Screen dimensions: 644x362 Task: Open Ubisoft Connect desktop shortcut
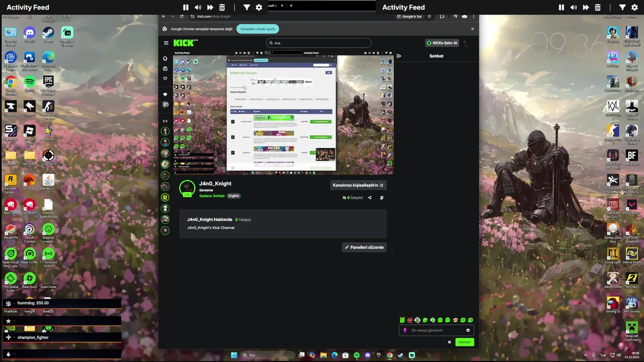[x=30, y=233]
